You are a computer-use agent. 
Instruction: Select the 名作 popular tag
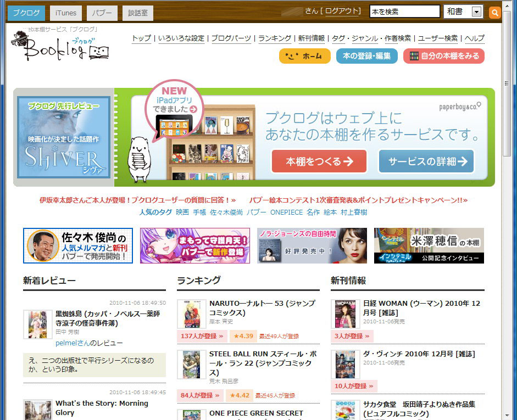[x=313, y=212]
